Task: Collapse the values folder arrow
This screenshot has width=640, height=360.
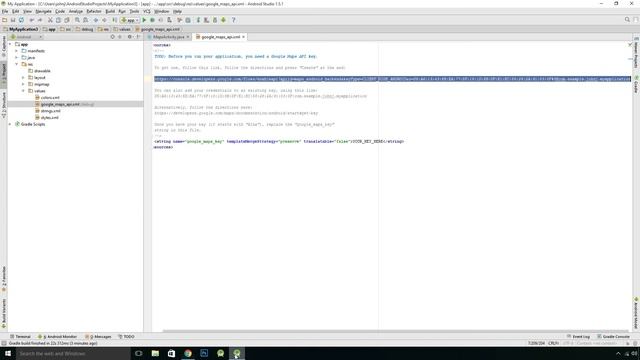Action: pos(23,91)
